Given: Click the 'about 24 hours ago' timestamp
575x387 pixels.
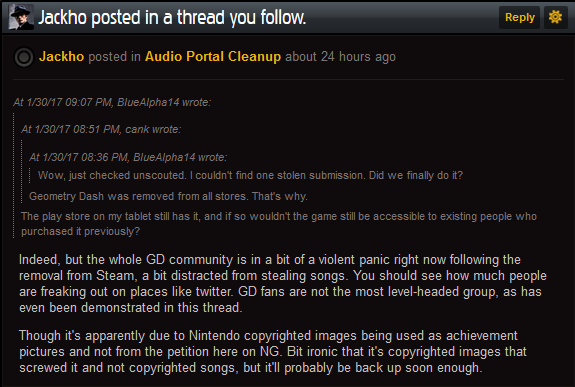Looking at the screenshot, I should [x=340, y=56].
